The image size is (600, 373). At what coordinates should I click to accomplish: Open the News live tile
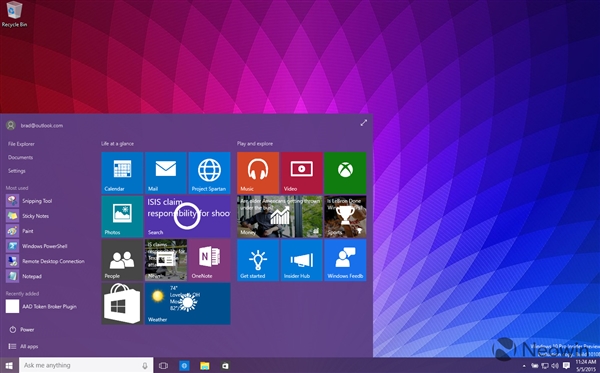166,260
